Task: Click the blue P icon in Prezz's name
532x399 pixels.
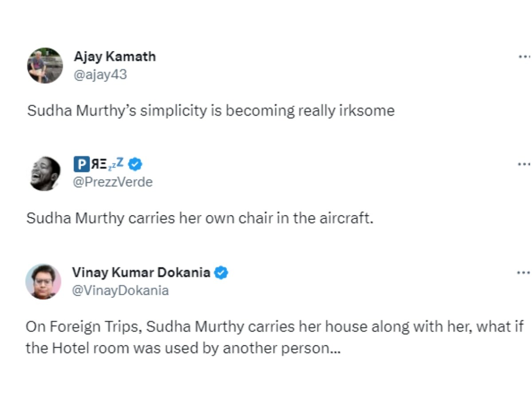Action: coord(81,164)
